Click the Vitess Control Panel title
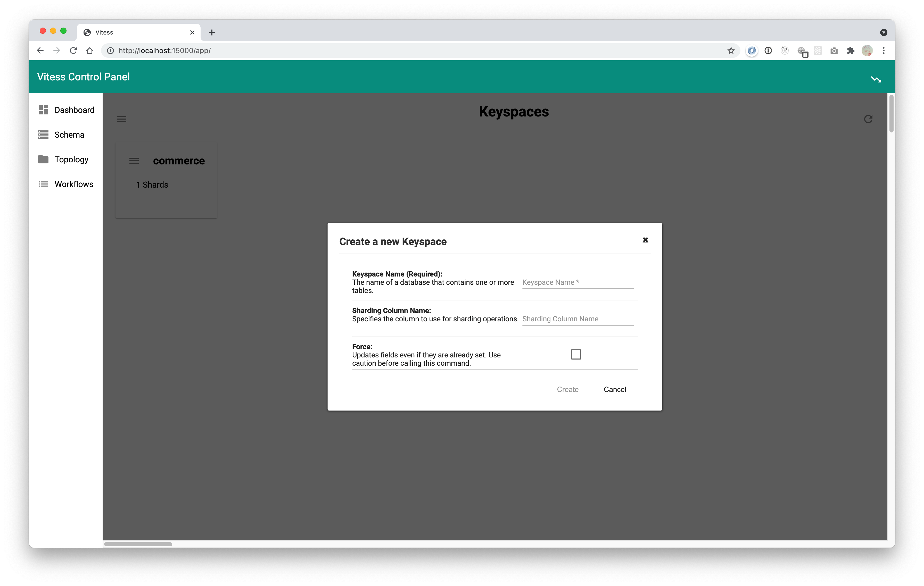This screenshot has height=586, width=924. 83,77
